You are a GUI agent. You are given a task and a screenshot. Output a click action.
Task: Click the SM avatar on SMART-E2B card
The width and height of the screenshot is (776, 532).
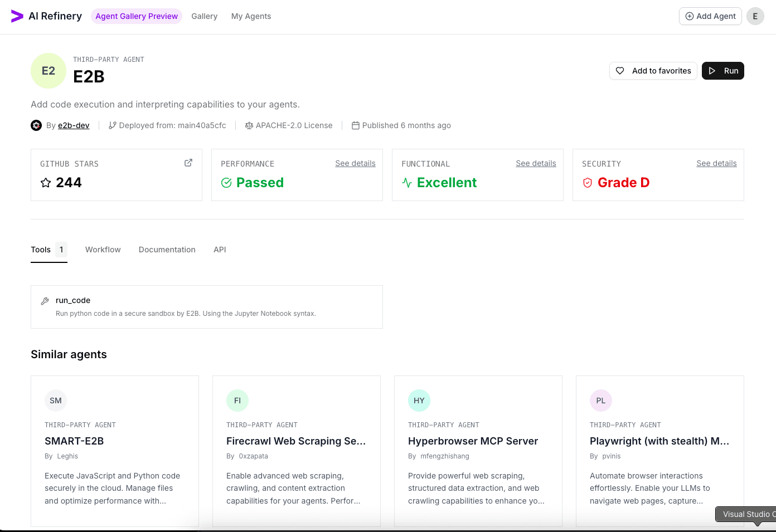(56, 401)
